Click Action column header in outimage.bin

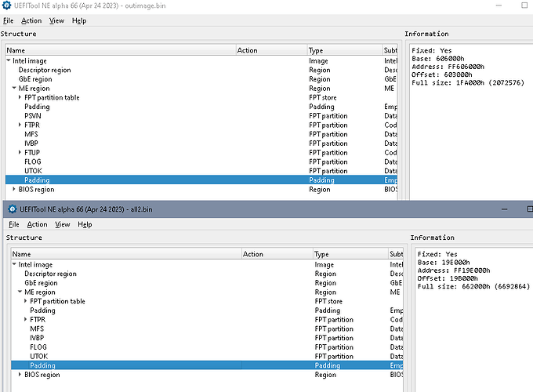[x=272, y=50]
